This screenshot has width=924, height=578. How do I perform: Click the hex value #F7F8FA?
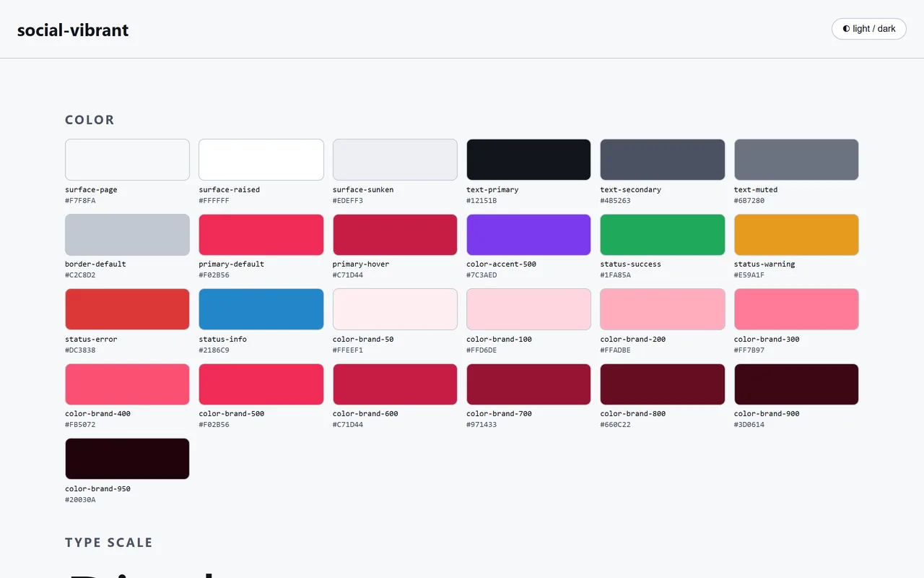[x=80, y=201]
